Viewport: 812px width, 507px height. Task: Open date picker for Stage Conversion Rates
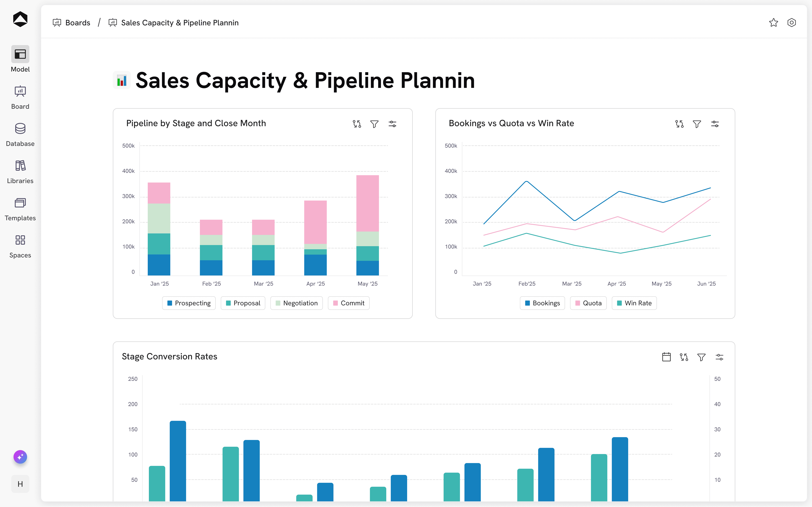(666, 357)
